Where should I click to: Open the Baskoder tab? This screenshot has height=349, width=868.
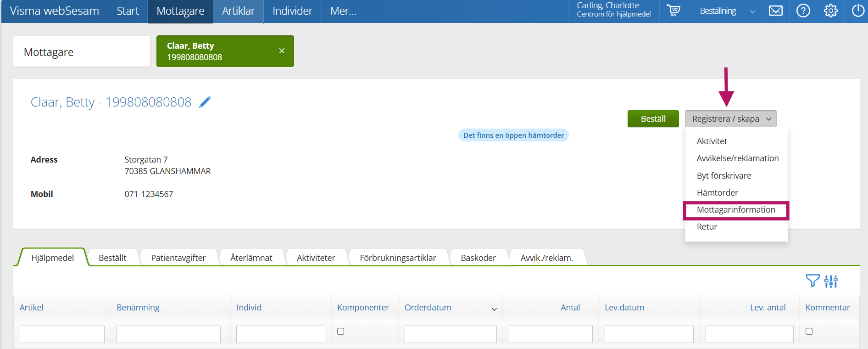coord(478,258)
